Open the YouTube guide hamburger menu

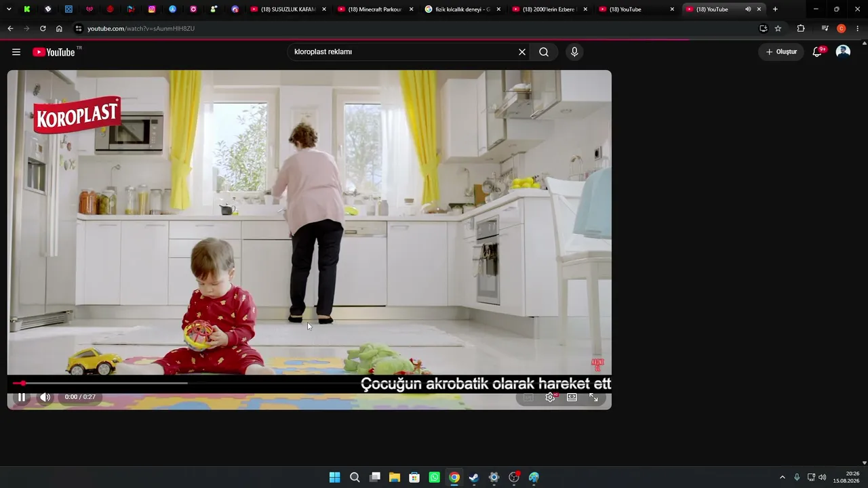coord(16,52)
